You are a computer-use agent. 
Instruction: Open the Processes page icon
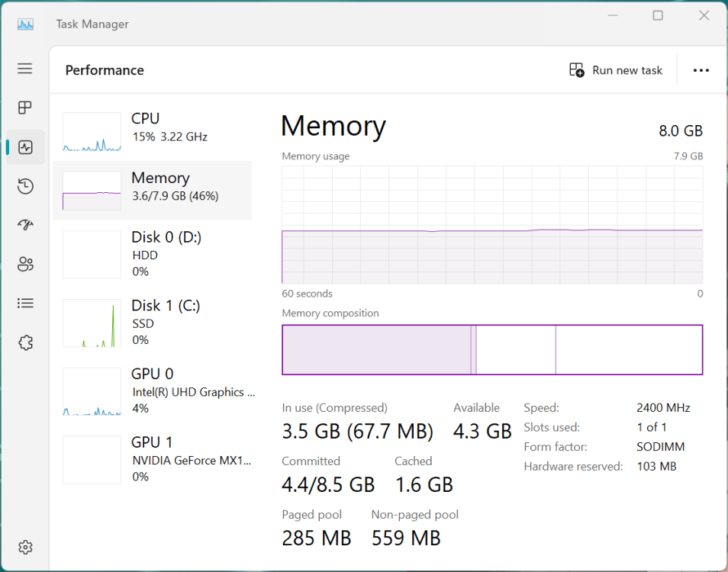point(25,108)
